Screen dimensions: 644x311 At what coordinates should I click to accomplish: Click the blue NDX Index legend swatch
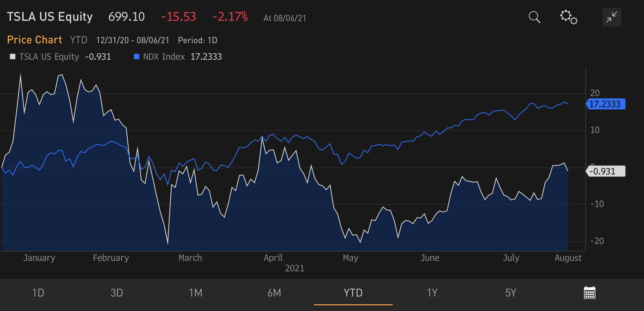136,57
